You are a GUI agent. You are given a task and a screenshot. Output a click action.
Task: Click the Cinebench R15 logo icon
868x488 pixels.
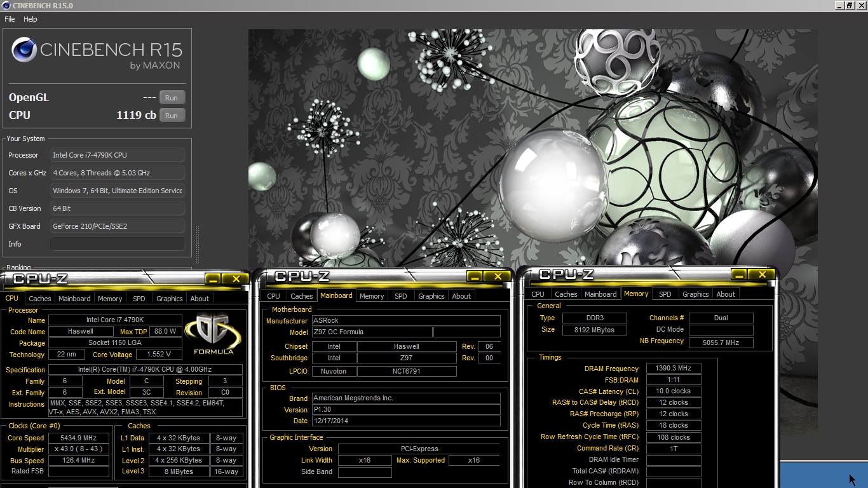pyautogui.click(x=24, y=50)
